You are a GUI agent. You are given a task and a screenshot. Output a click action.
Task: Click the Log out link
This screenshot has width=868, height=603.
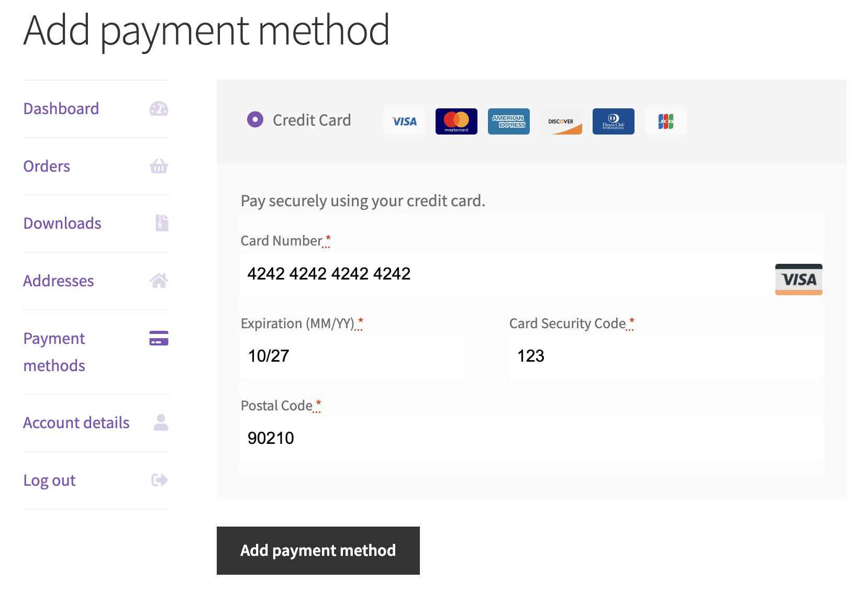[x=49, y=480]
